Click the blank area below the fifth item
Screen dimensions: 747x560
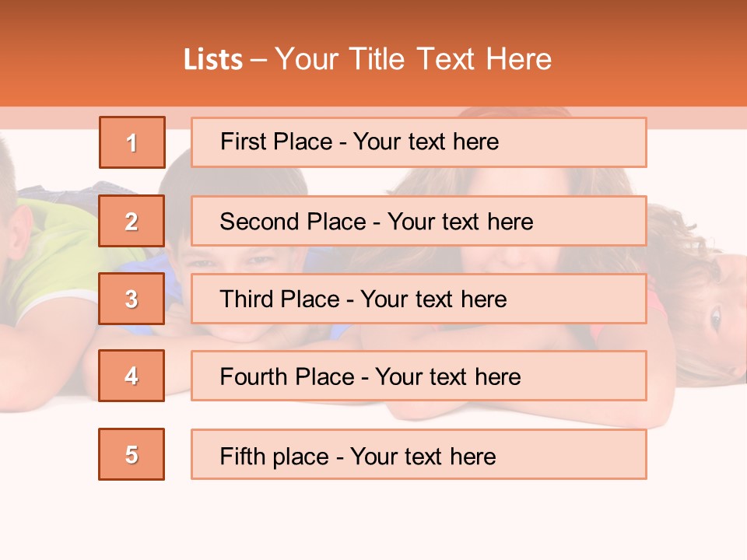point(373,521)
